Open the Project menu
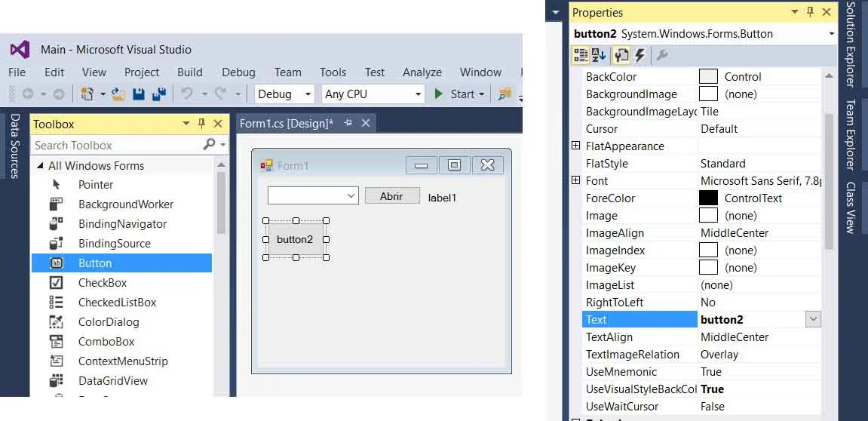Viewport: 868px width, 421px height. tap(142, 72)
